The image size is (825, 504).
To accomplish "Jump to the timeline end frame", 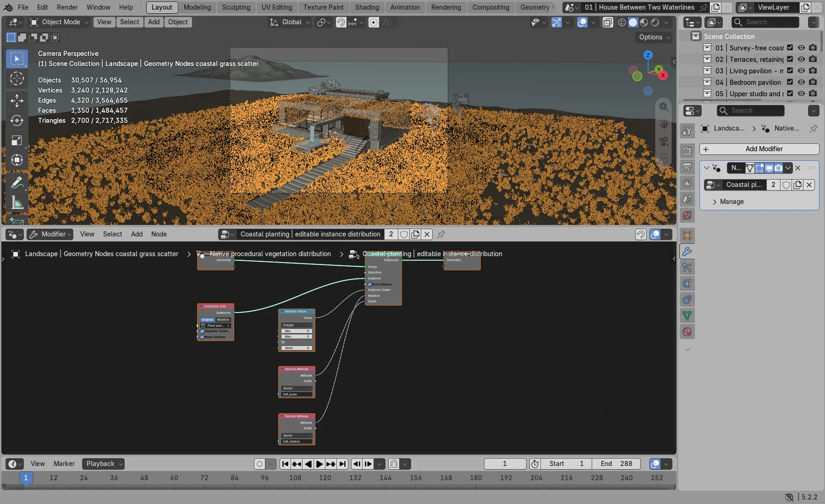I will 342,464.
